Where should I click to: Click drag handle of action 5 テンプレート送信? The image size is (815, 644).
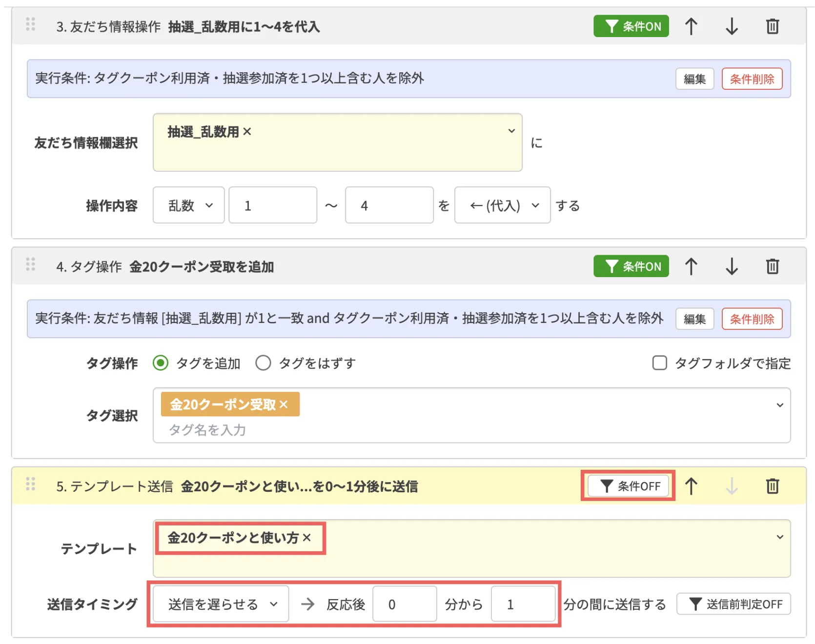(30, 484)
